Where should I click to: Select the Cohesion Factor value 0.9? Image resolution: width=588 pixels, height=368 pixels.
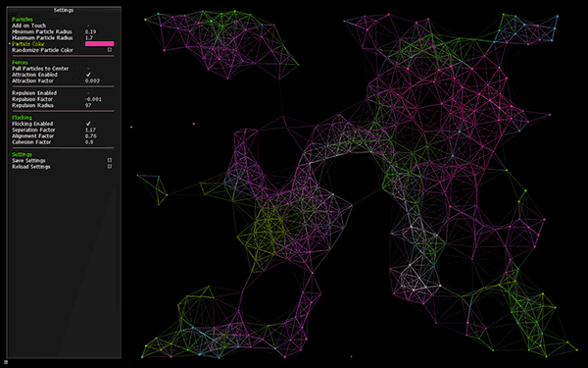coord(89,142)
